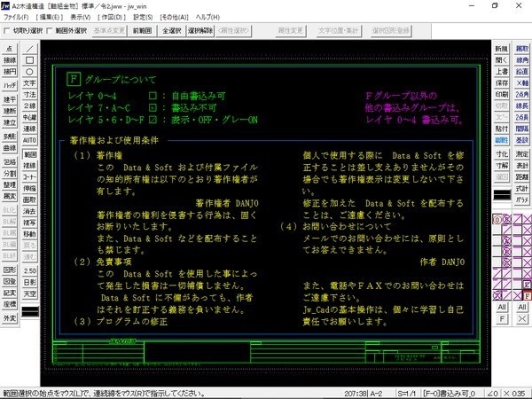The image size is (532, 399).
Task: Click the 距離 distance tool
Action: coord(522,176)
